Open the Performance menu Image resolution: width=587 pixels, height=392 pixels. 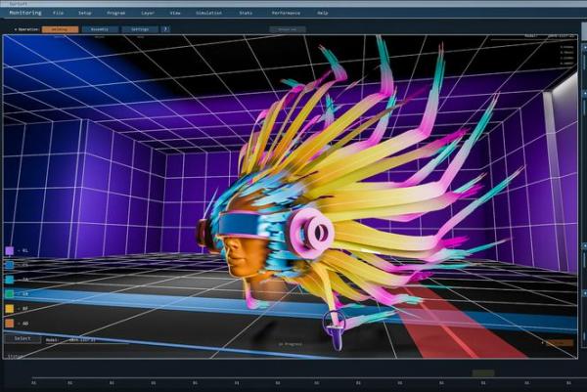(286, 14)
